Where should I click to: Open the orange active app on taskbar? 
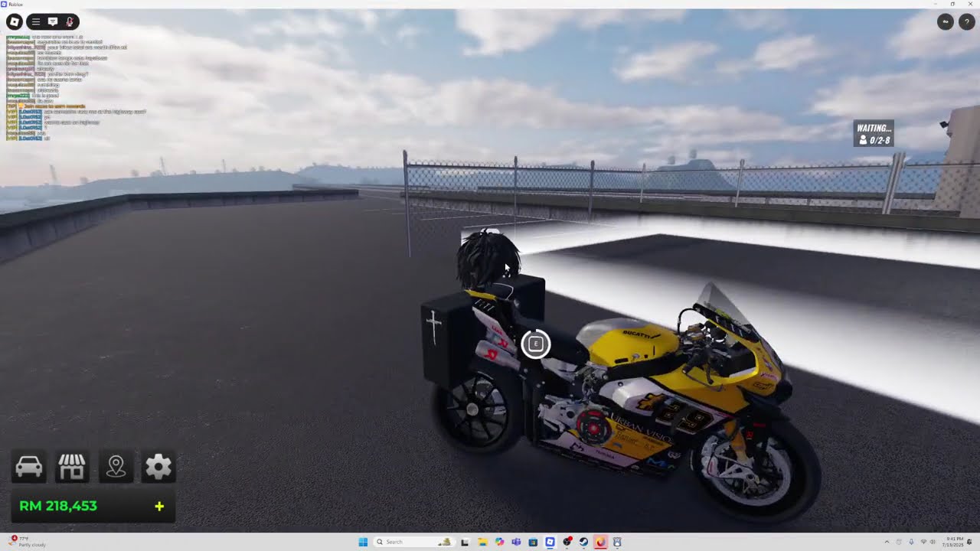(600, 542)
